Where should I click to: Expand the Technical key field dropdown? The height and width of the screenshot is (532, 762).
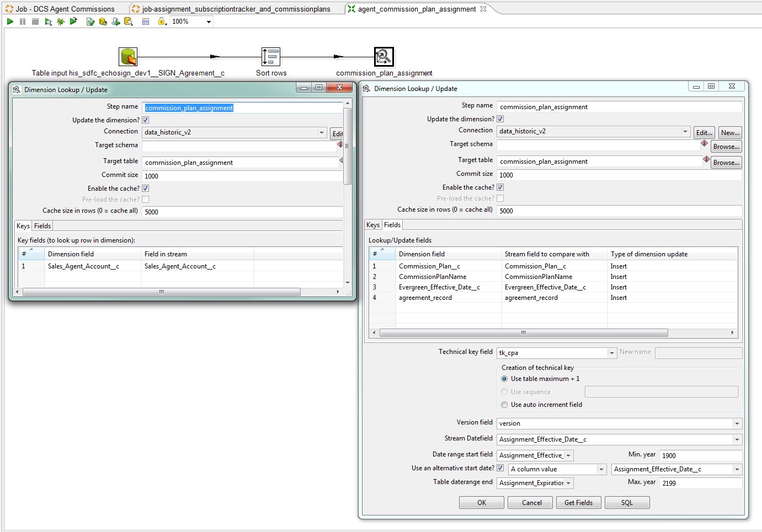(x=612, y=353)
